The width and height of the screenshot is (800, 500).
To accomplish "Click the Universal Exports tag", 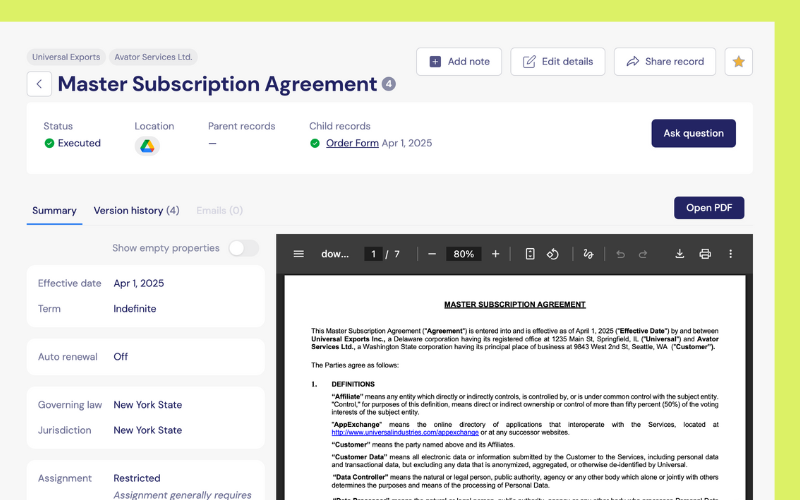I will click(66, 57).
